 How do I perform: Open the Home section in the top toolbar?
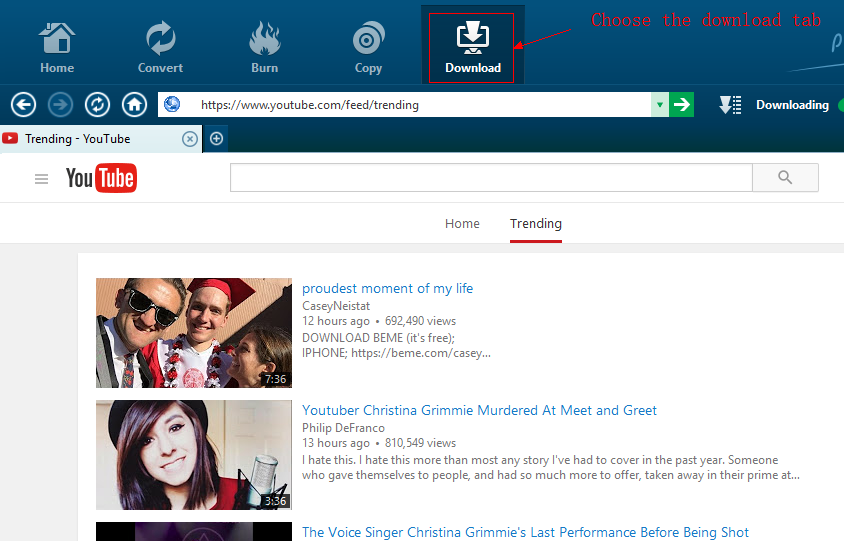pyautogui.click(x=57, y=47)
